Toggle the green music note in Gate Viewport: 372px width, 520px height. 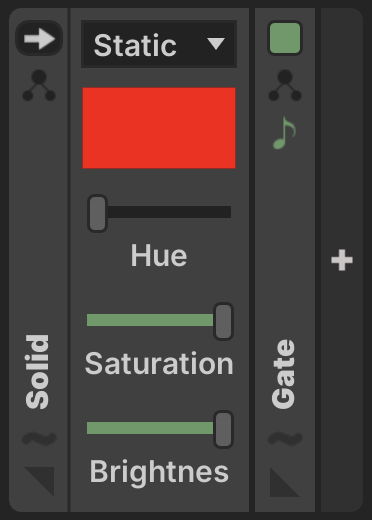[x=284, y=133]
